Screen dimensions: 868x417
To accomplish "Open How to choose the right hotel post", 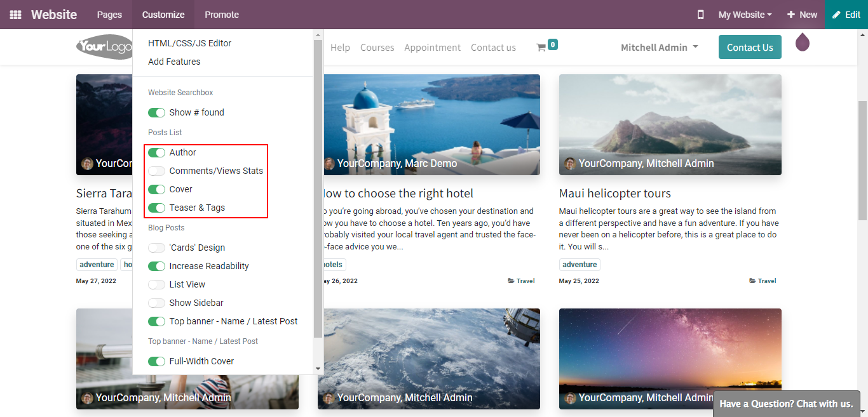I will (398, 193).
